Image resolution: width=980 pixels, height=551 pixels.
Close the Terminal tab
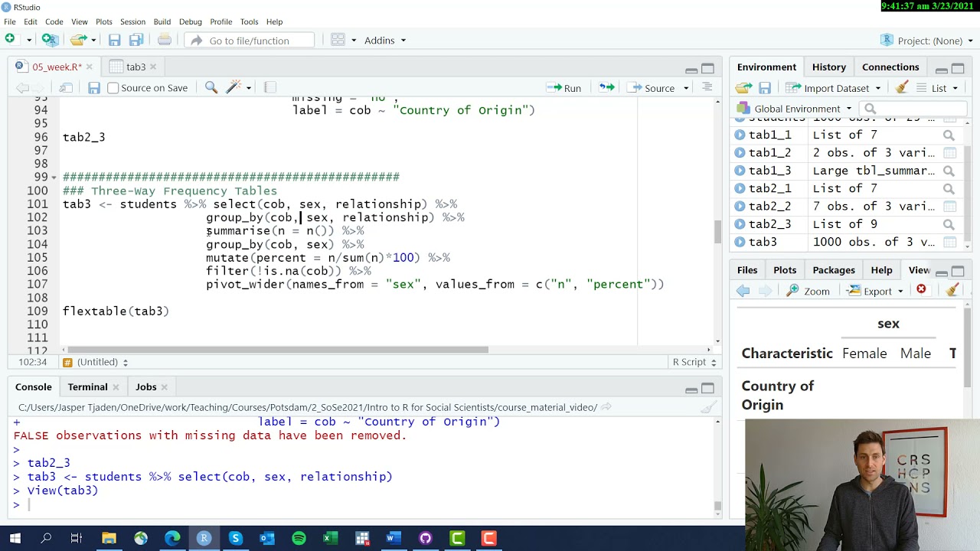(x=116, y=387)
